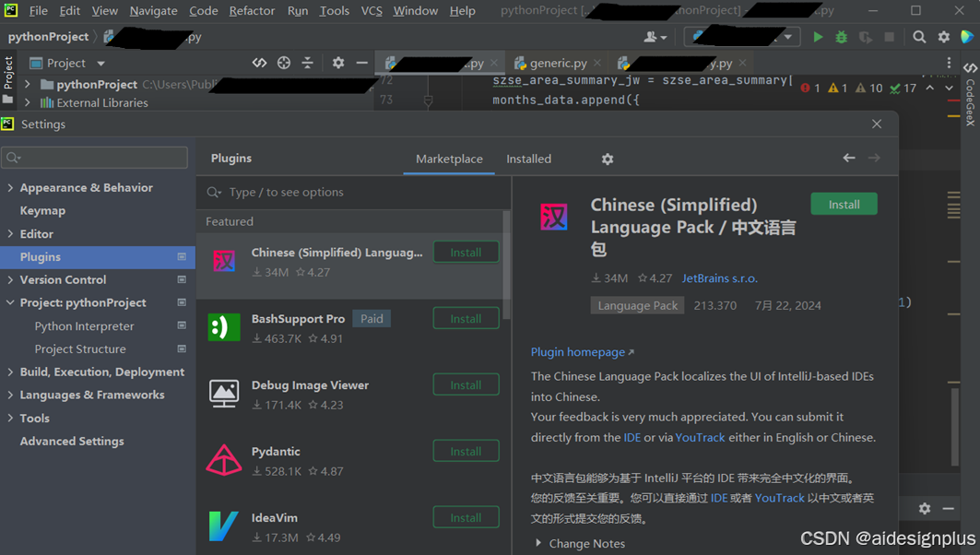Close the generic.py editor tab
Image resolution: width=980 pixels, height=555 pixels.
[x=596, y=63]
